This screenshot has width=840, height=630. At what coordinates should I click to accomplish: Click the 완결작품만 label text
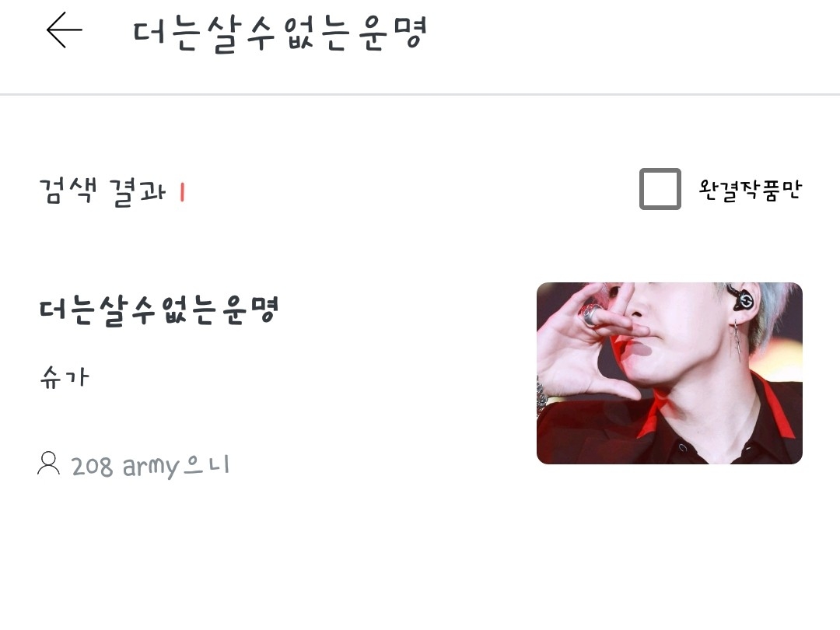[750, 190]
